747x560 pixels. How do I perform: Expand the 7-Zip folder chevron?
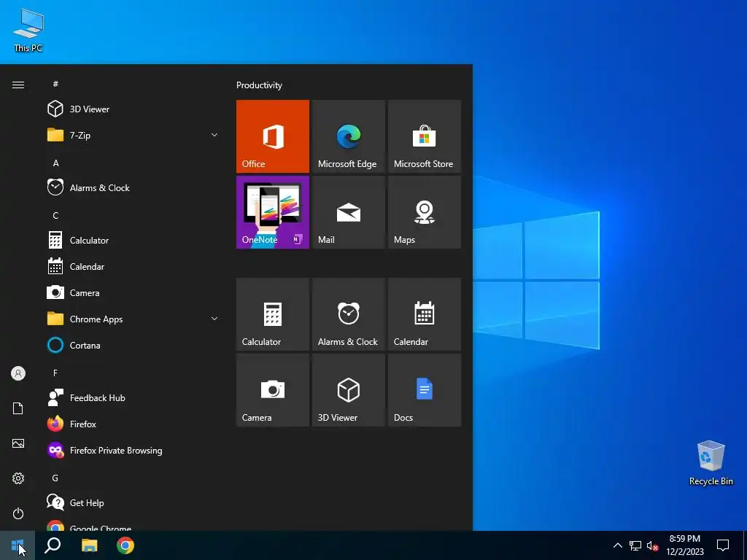pos(214,135)
